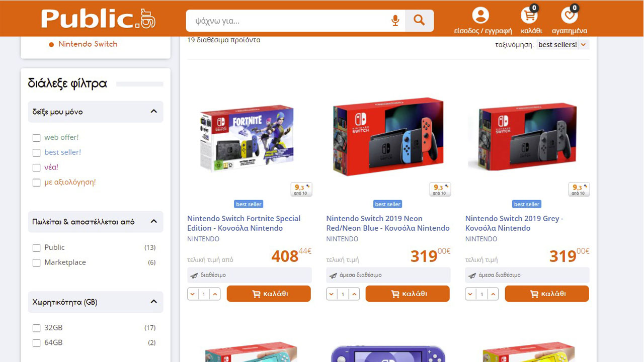
Task: Go to the Public.gr logo homepage
Action: [98, 19]
